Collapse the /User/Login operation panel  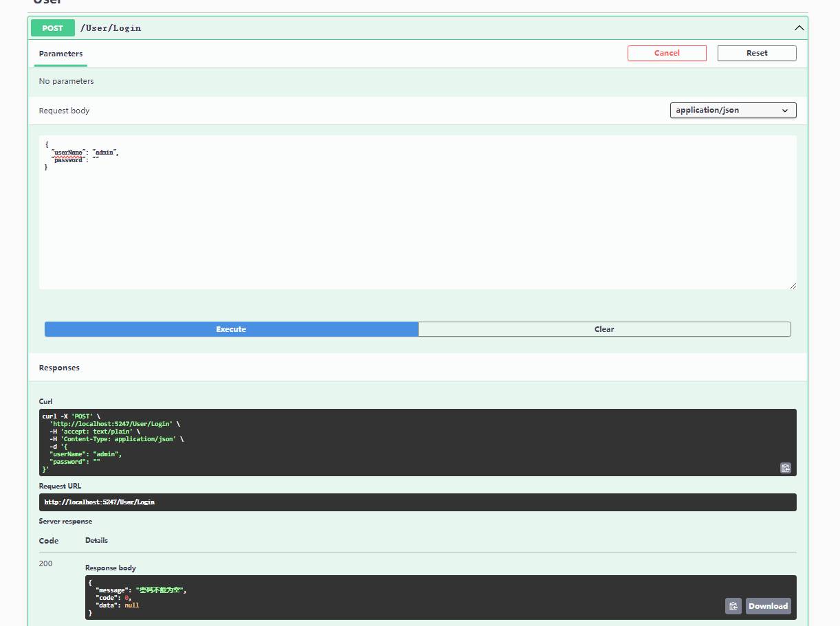(799, 27)
